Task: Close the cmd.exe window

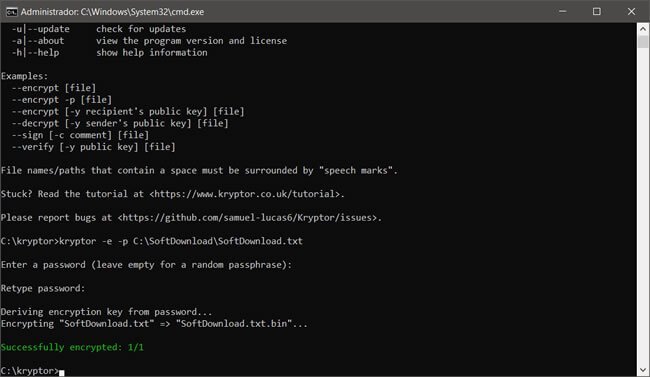Action: coord(631,12)
